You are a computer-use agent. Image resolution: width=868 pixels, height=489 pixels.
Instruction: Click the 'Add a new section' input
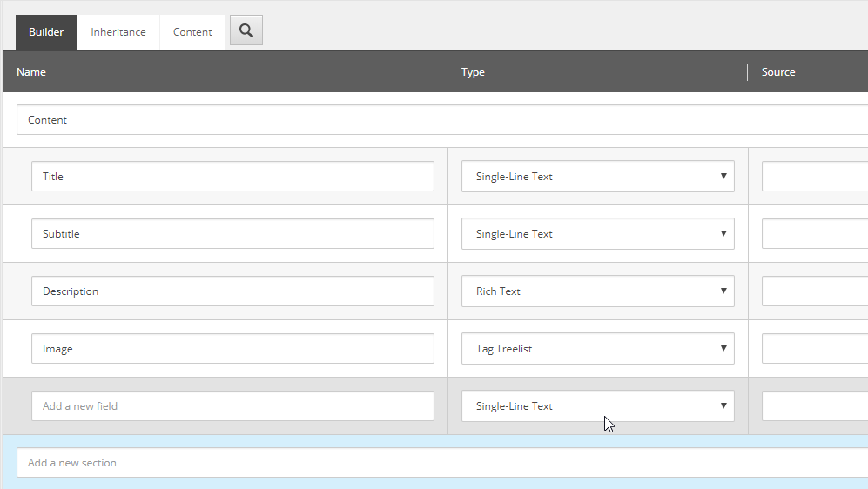click(435, 463)
